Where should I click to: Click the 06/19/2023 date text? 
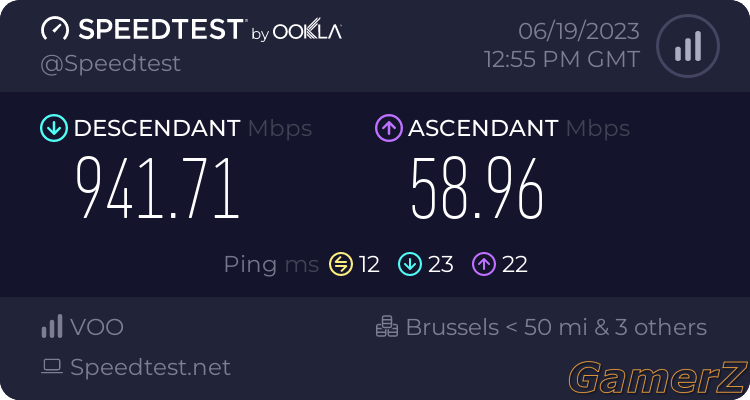579,32
